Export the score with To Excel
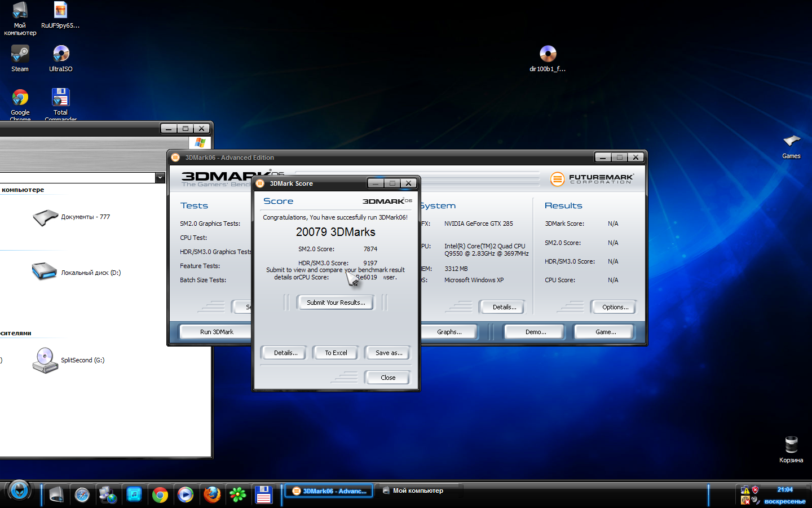 tap(336, 353)
